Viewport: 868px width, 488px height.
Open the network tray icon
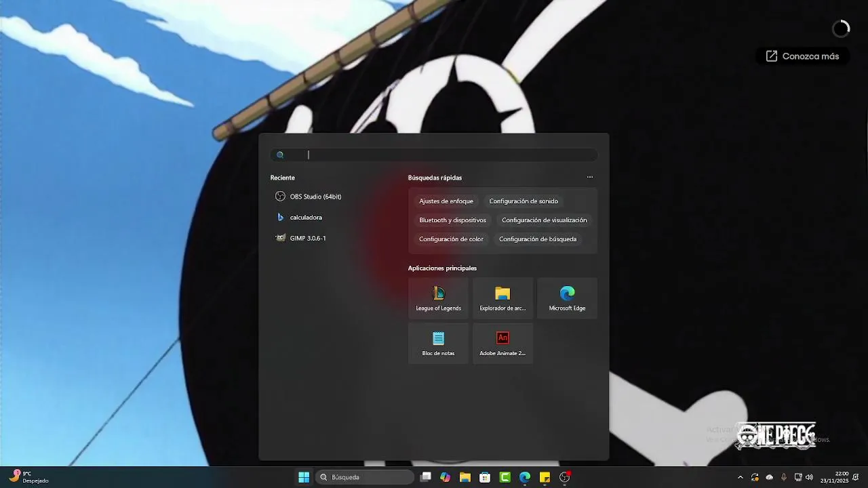point(798,477)
